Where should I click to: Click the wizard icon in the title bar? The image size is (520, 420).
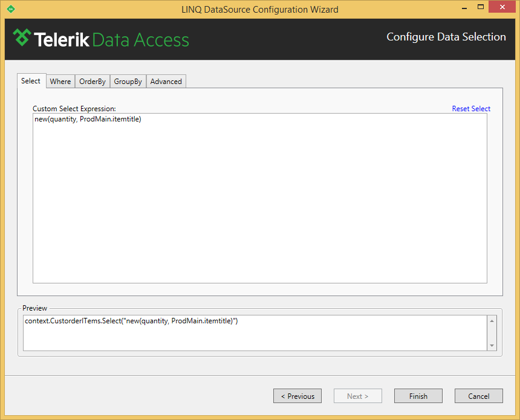(10, 9)
